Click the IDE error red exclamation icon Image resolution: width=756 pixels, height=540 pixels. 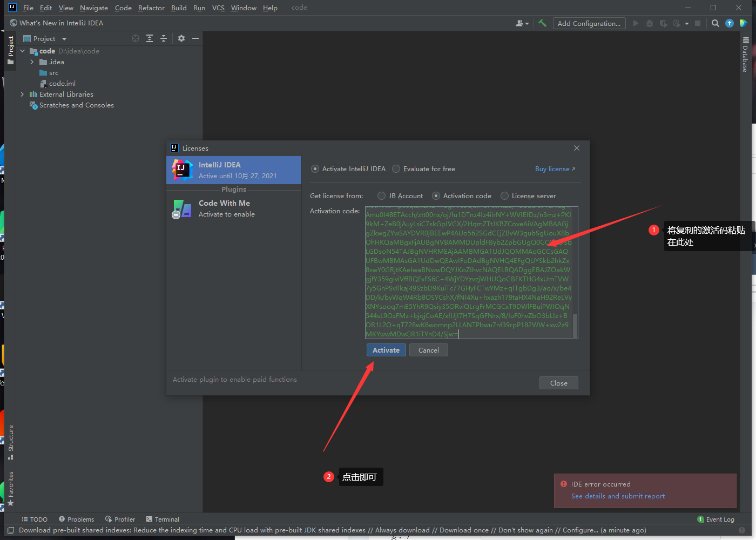(x=564, y=484)
